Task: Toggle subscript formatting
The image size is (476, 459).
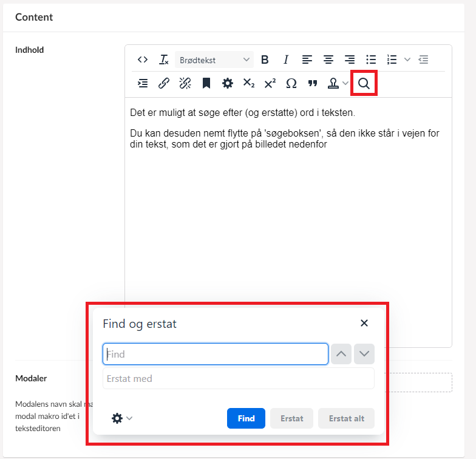Action: 249,84
